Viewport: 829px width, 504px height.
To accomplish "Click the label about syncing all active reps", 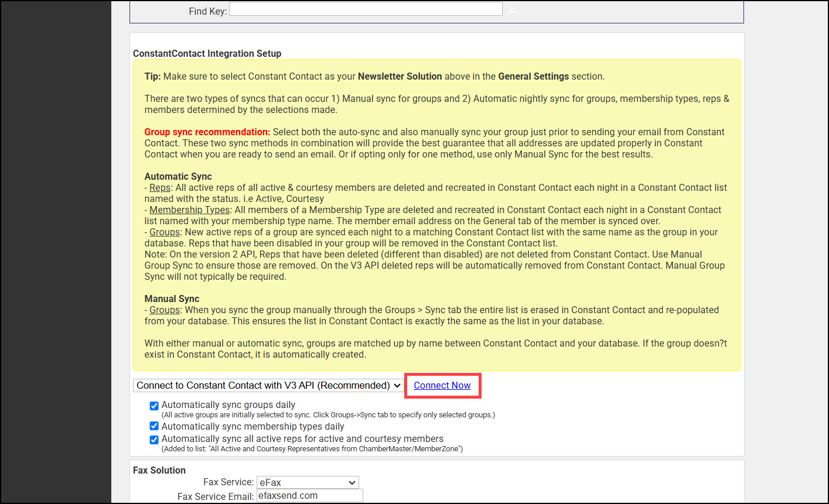I will point(302,438).
